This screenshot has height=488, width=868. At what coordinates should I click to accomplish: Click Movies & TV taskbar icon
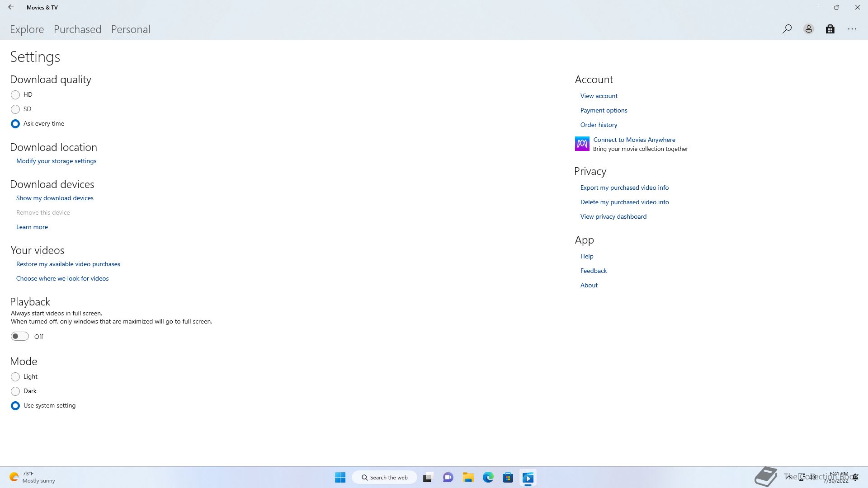(528, 477)
